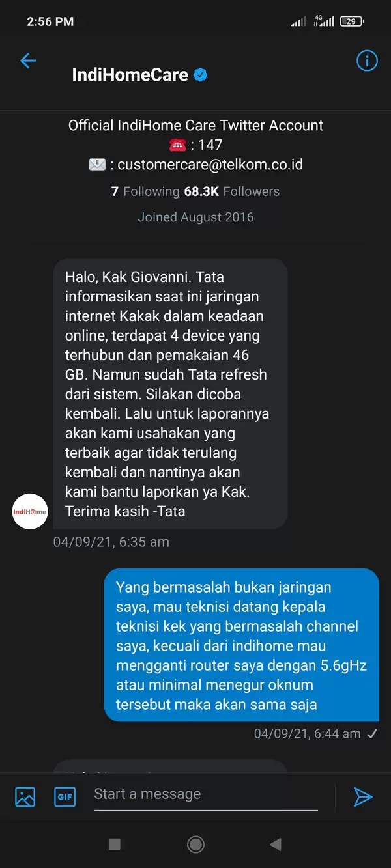Tap the Start a message field
Viewport: 391px width, 868px height.
click(206, 795)
